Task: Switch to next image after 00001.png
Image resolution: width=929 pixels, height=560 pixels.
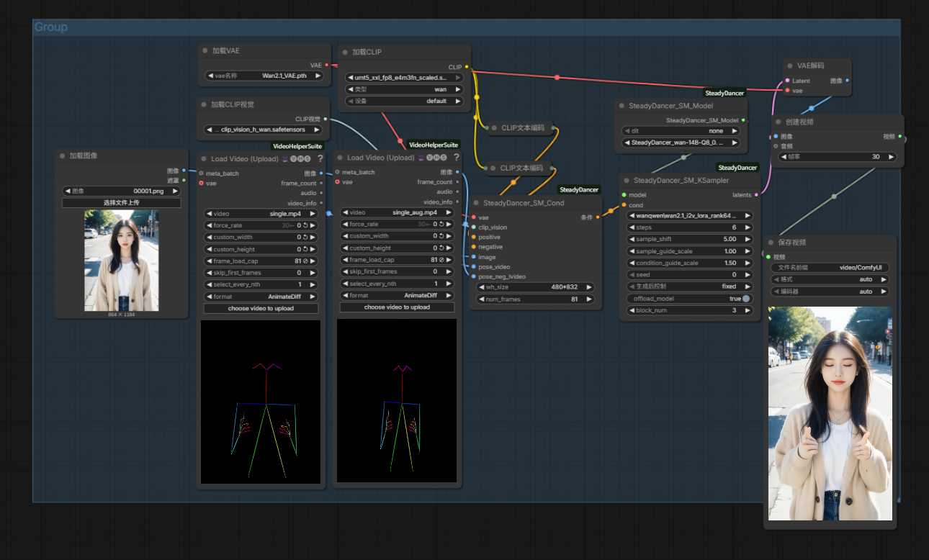Action: tap(174, 191)
